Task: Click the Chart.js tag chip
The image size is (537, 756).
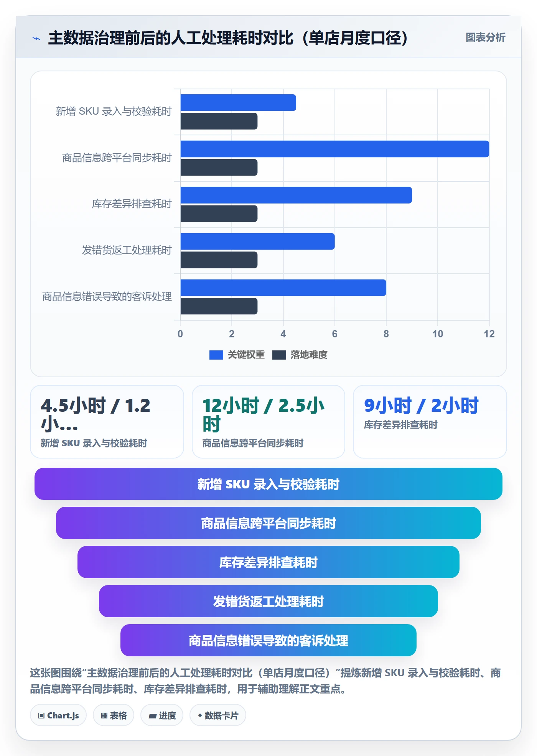Action: pos(58,715)
